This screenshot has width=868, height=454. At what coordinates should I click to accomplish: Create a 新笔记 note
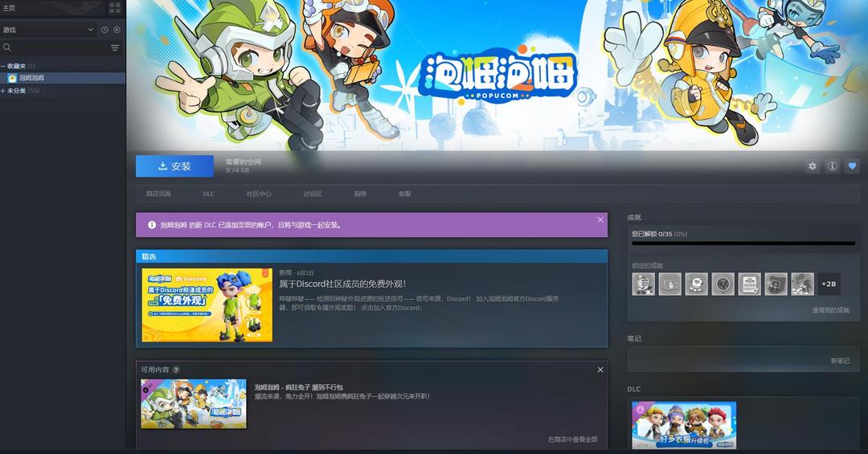click(840, 361)
